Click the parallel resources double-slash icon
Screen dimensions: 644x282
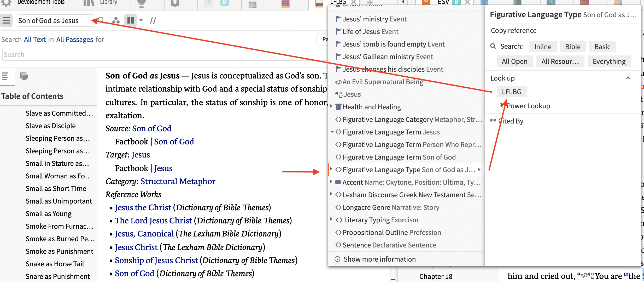point(153,20)
